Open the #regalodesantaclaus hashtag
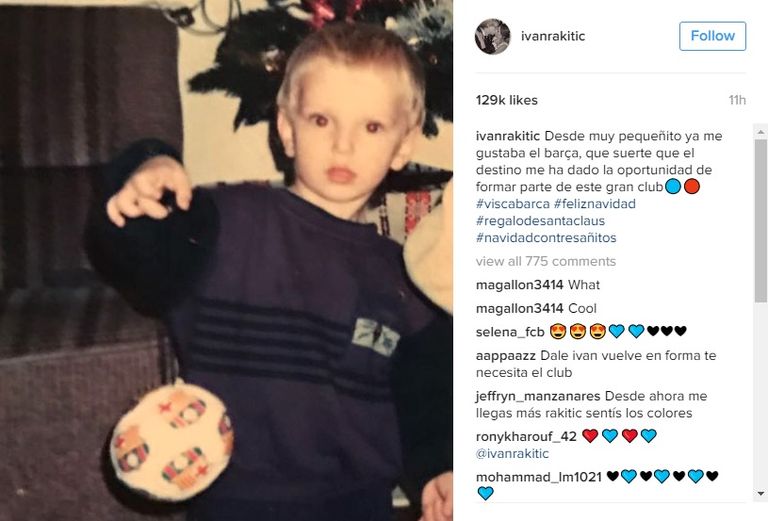 pos(540,221)
